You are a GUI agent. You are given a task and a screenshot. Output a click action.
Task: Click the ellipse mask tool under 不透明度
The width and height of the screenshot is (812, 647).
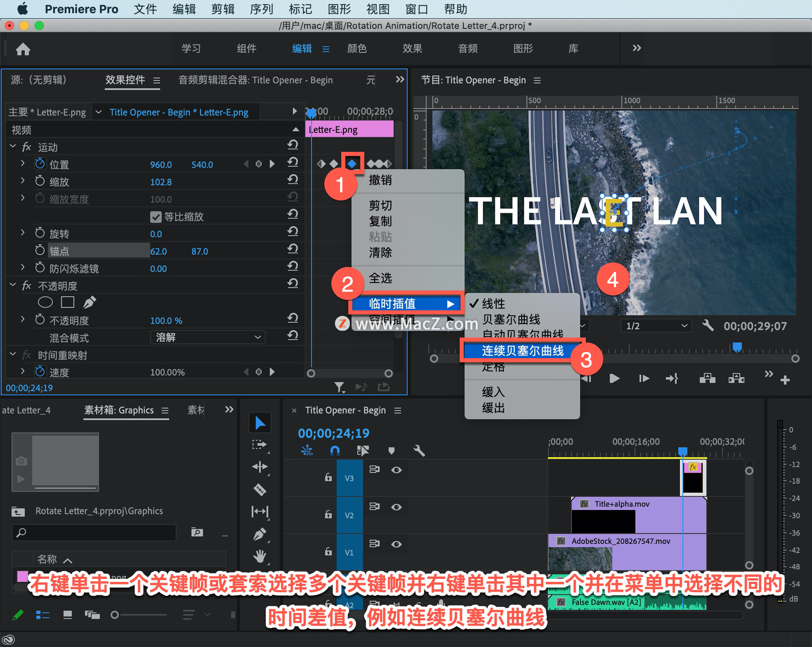tap(45, 302)
